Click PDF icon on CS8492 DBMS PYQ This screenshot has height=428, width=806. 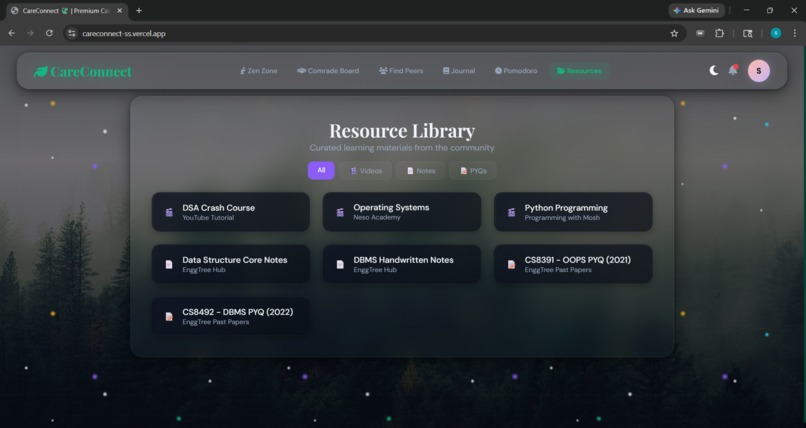point(169,317)
